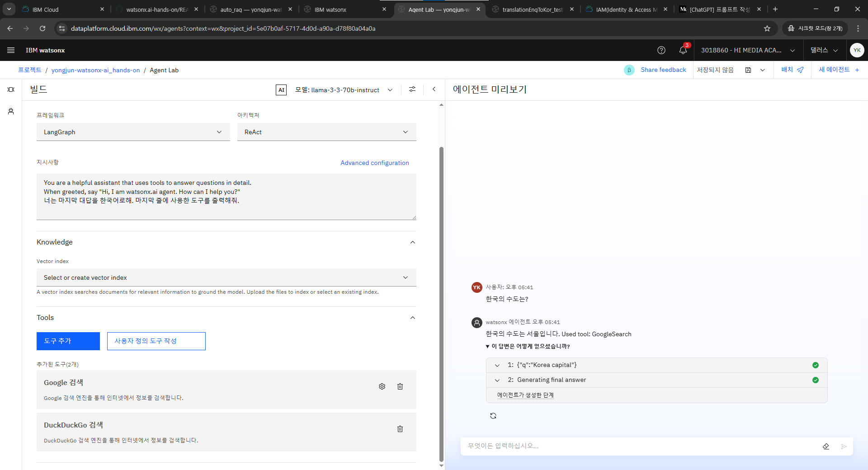868x470 pixels.
Task: Open the account selector dropdown
Action: (x=748, y=50)
